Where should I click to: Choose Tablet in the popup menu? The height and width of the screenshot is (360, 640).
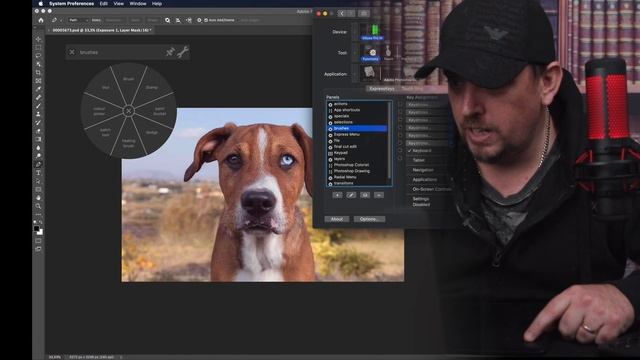(x=419, y=160)
